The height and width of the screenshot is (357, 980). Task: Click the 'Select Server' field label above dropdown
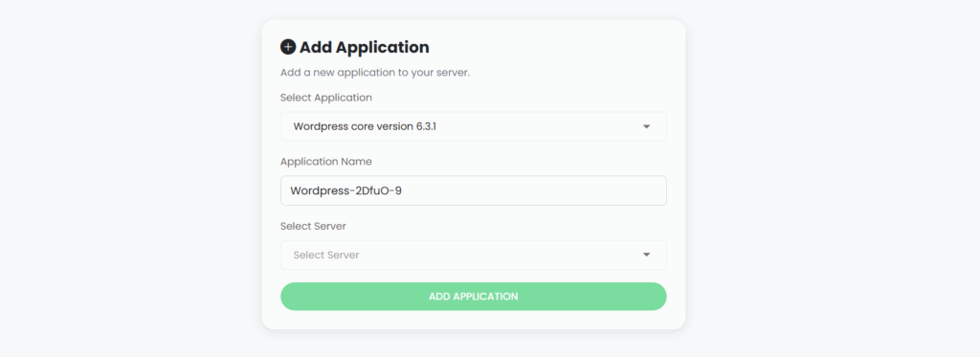coord(313,226)
